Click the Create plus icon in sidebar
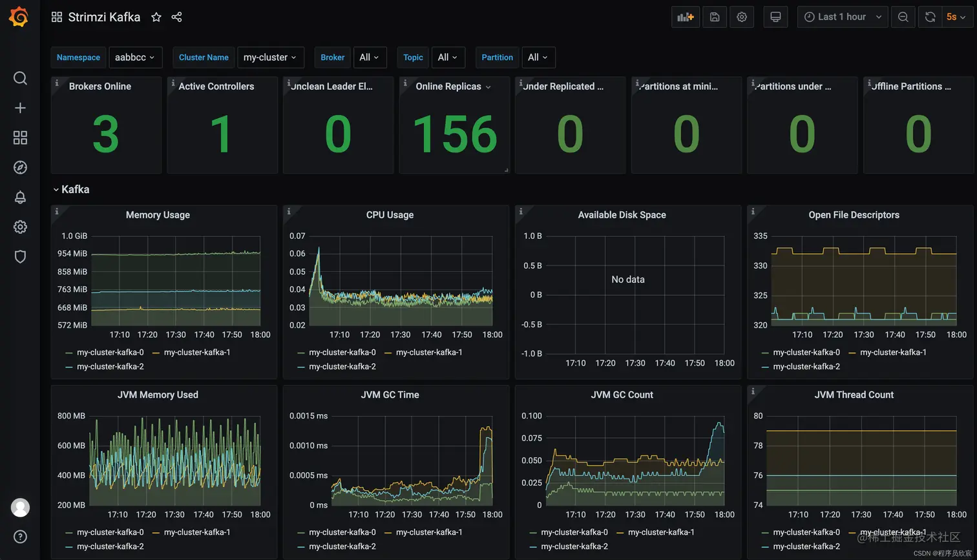Viewport: 977px width, 560px height. (x=20, y=108)
